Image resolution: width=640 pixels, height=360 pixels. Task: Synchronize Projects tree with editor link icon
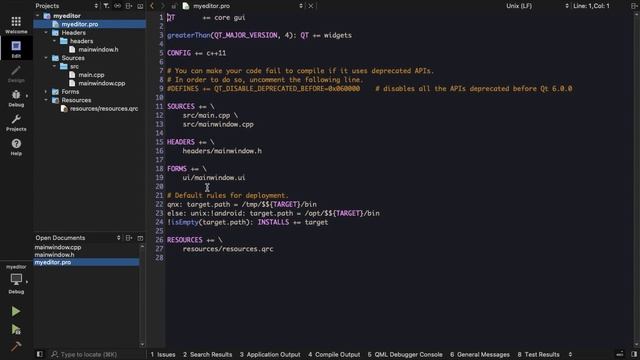coord(118,6)
